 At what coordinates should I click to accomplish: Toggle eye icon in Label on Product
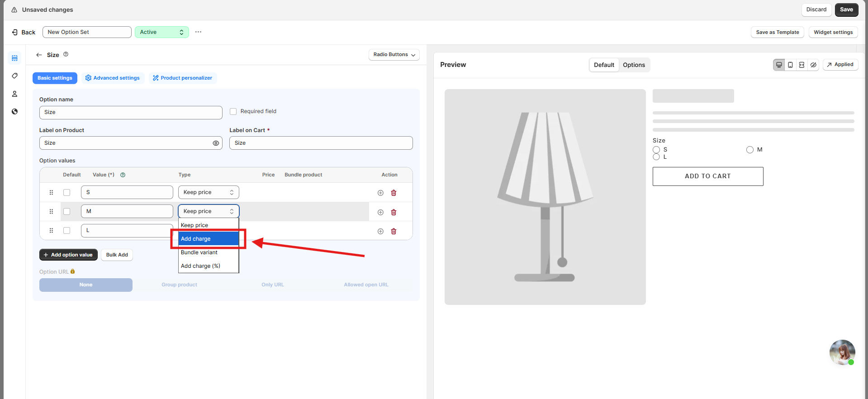(216, 143)
